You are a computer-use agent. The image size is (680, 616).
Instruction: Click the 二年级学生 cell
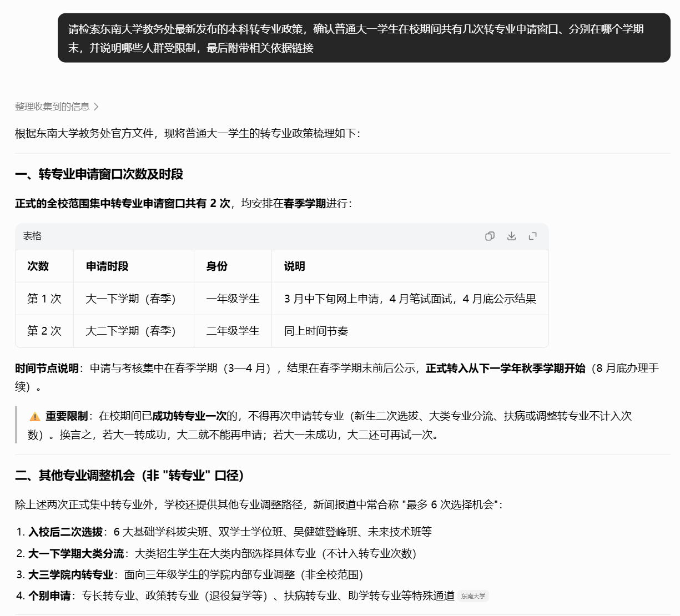(233, 331)
